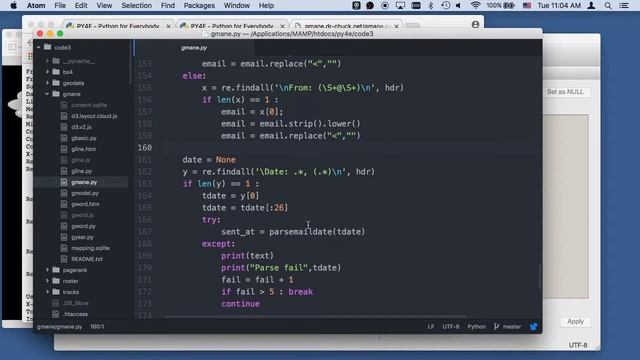
Task: Select content.sqlite in the tree view
Action: click(89, 105)
